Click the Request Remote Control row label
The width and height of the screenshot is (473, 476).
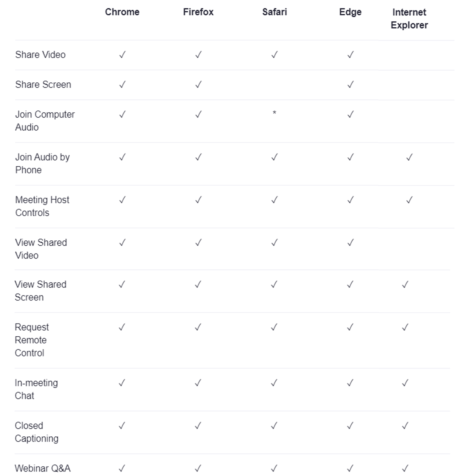(31, 340)
